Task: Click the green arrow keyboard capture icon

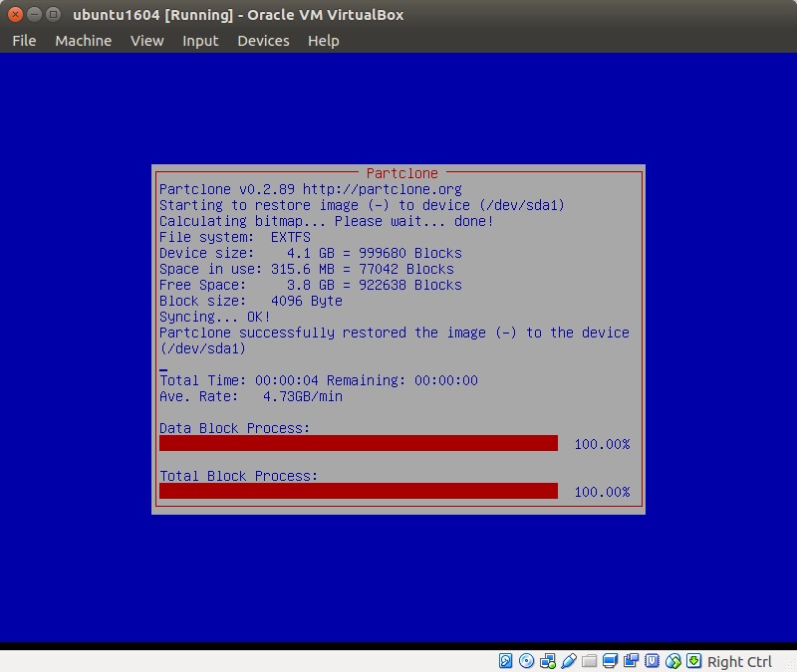Action: coord(693,661)
